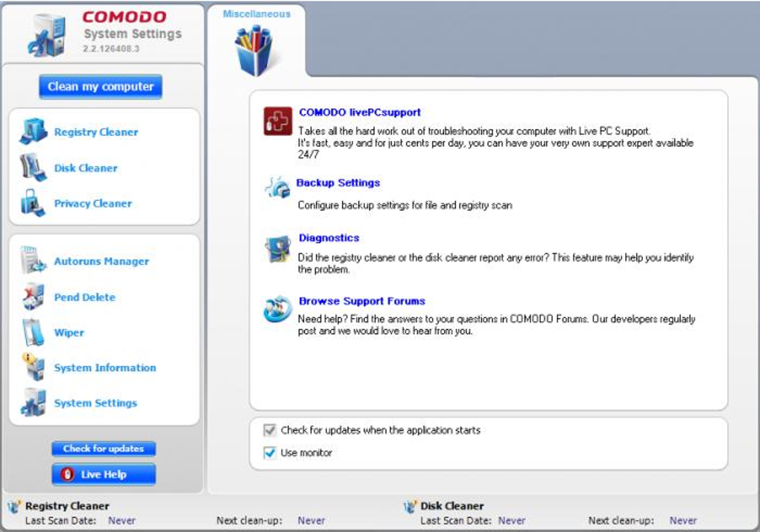The image size is (760, 532).
Task: Select the Wiper tool icon
Action: tap(34, 332)
